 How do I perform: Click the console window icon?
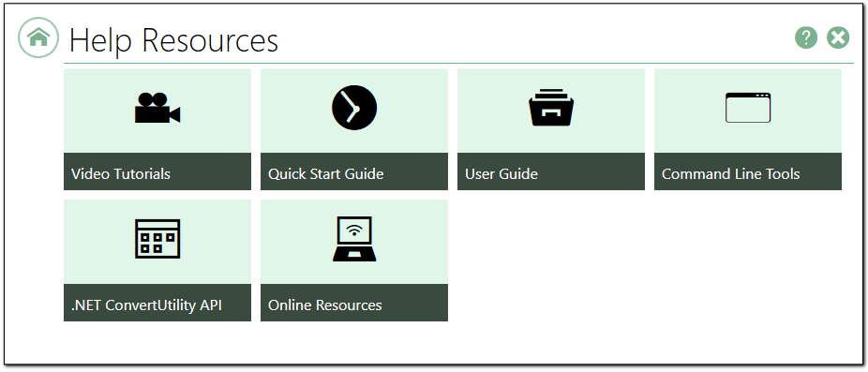pos(748,108)
